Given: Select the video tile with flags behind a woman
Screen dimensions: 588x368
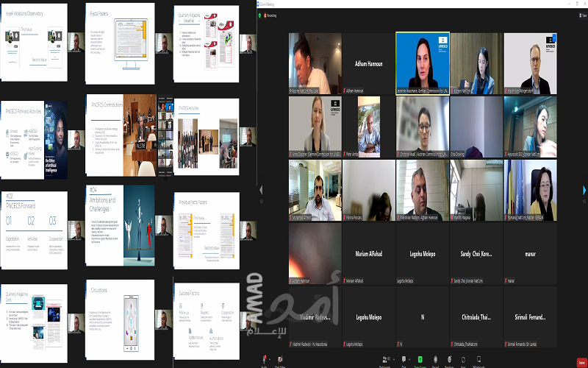Looking at the screenshot, I should 530,190.
